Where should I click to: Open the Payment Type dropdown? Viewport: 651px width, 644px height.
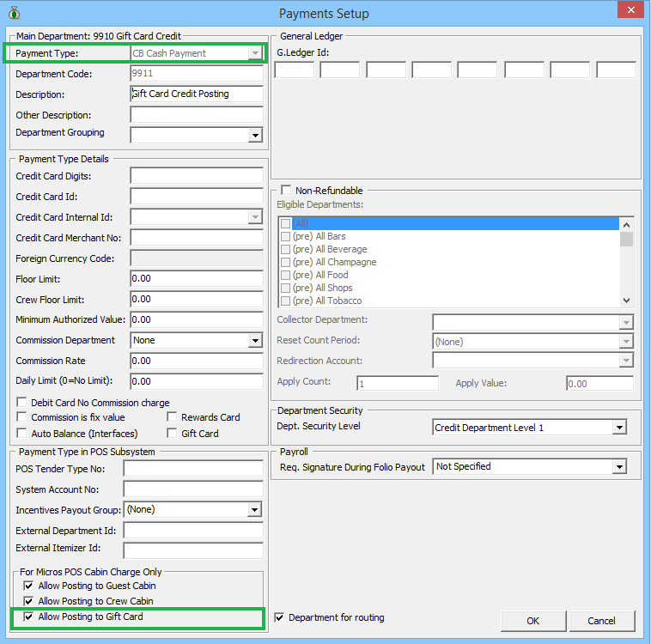point(255,53)
